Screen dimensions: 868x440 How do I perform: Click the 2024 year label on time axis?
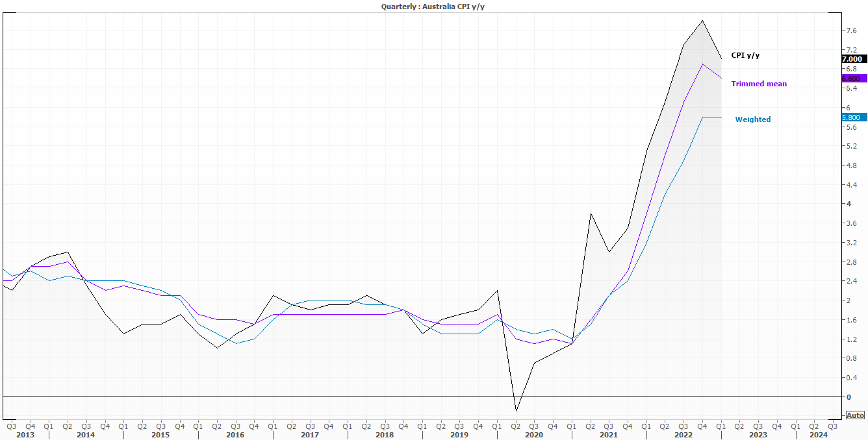tap(819, 435)
